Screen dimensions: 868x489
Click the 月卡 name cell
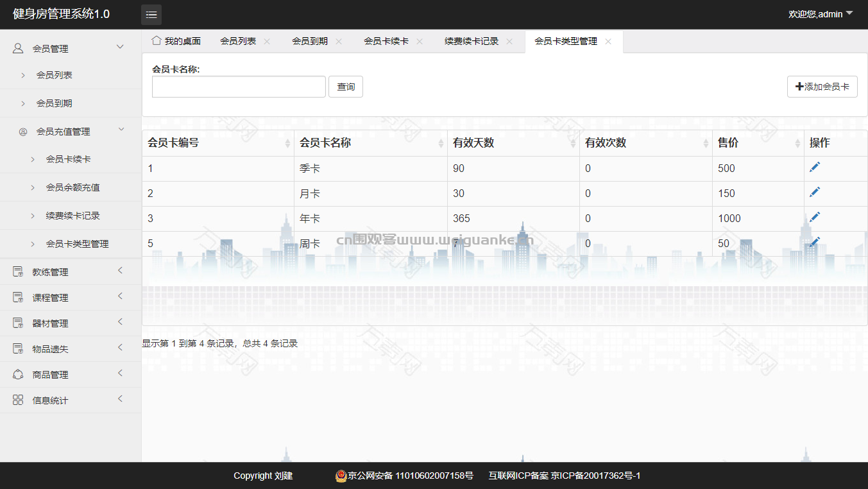pos(370,193)
